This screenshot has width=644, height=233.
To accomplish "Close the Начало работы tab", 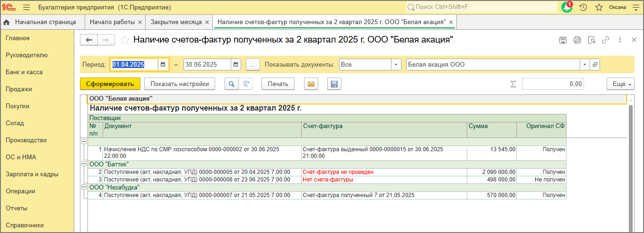I will coord(140,22).
